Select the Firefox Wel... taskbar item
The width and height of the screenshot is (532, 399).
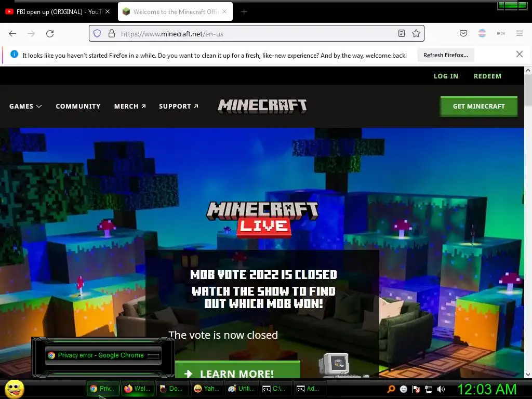click(138, 389)
